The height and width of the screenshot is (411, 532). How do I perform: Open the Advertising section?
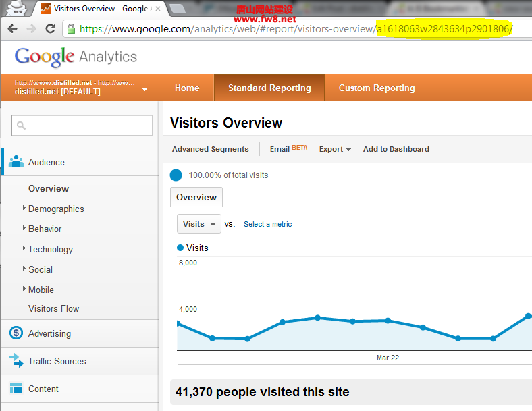pyautogui.click(x=80, y=333)
